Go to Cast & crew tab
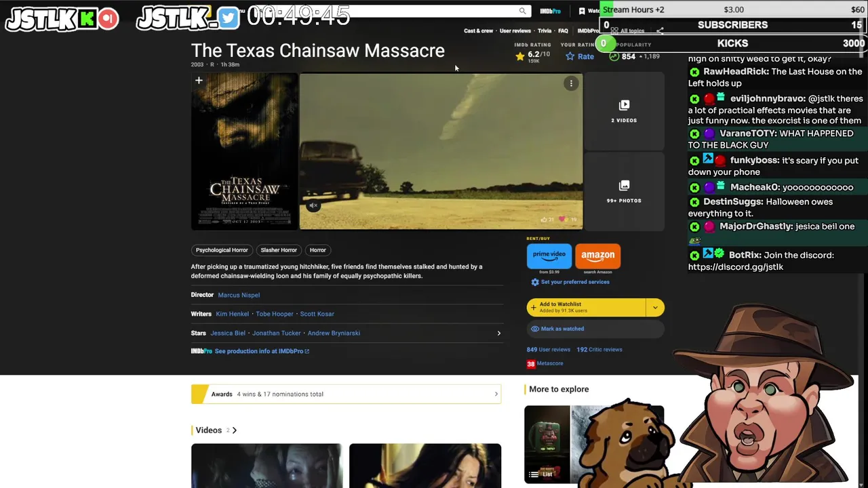 point(478,30)
